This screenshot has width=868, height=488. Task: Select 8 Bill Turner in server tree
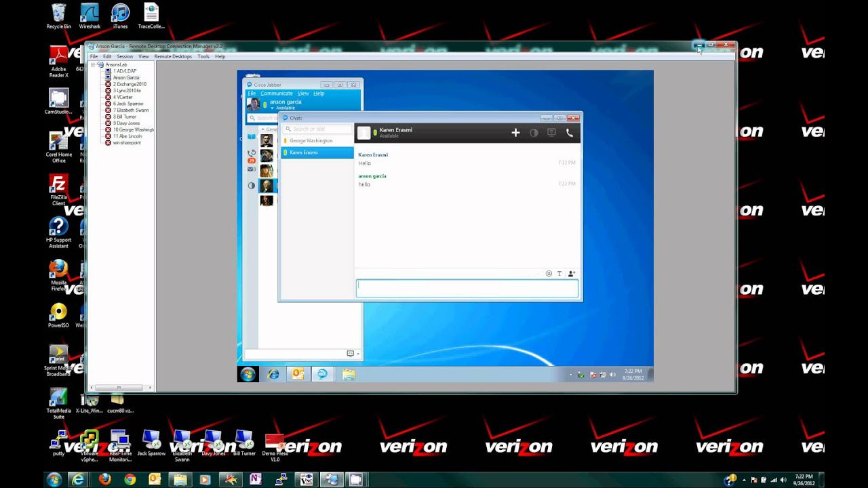click(x=124, y=117)
